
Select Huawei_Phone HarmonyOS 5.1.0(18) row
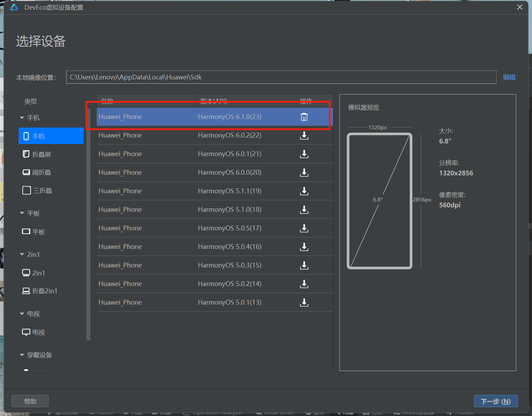[x=215, y=210]
